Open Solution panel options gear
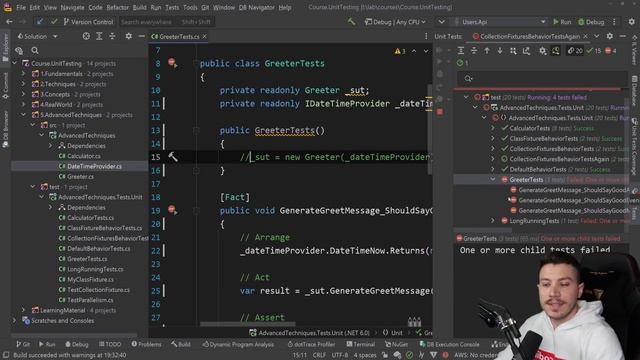 (129, 36)
